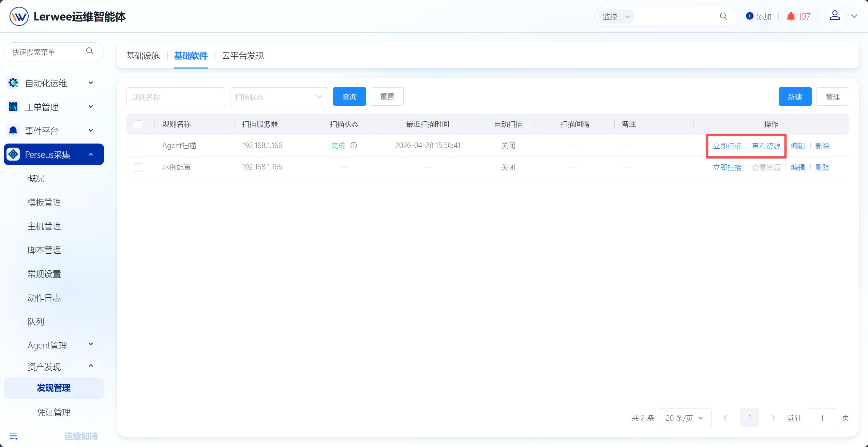Click the 重置 button
This screenshot has width=868, height=447.
click(x=387, y=96)
